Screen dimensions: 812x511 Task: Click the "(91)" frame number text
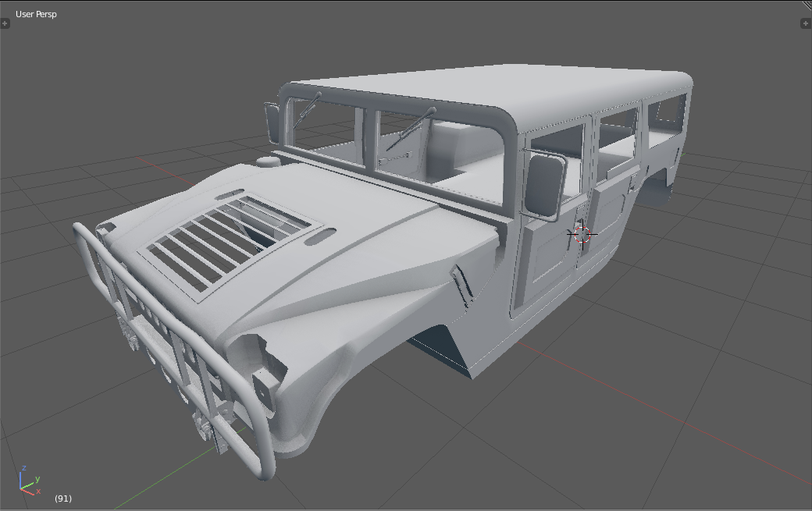[63, 498]
